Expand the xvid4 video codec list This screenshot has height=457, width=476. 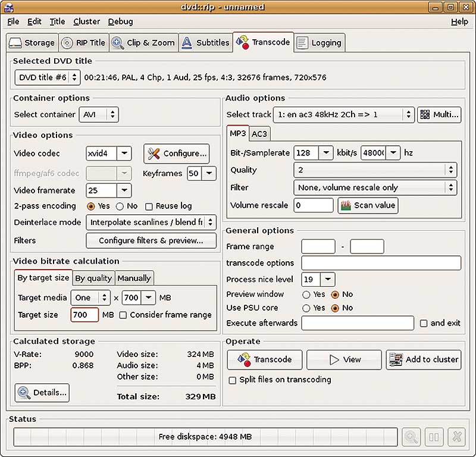pos(124,154)
